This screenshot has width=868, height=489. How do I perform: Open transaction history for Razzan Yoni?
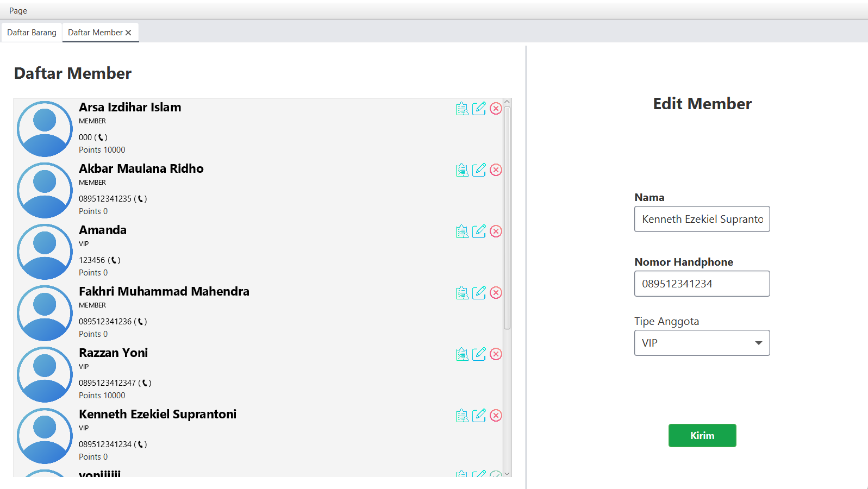pos(462,354)
